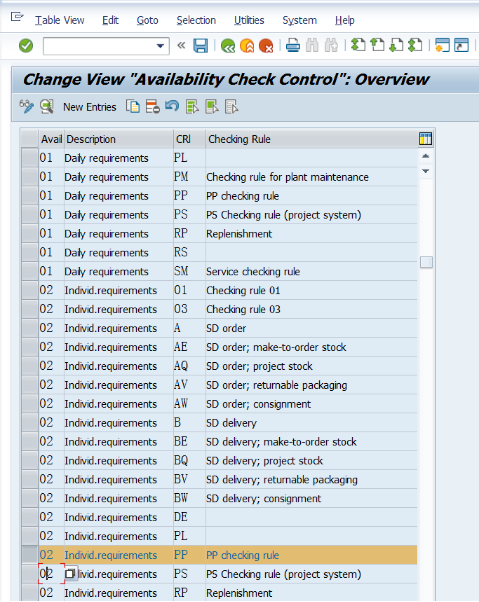Click the double-chevron collapse button near command field
479x602 pixels.
point(181,46)
